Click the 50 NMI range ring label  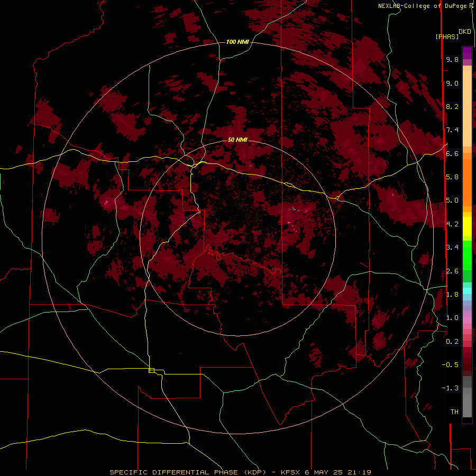pyautogui.click(x=237, y=140)
